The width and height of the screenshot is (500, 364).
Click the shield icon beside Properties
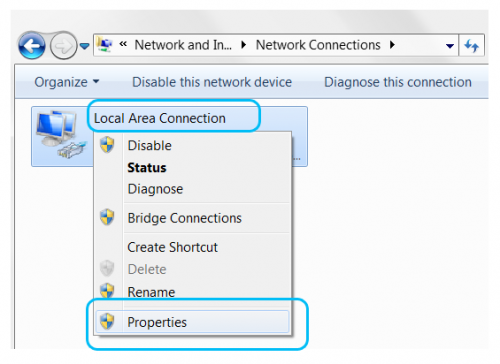point(107,321)
